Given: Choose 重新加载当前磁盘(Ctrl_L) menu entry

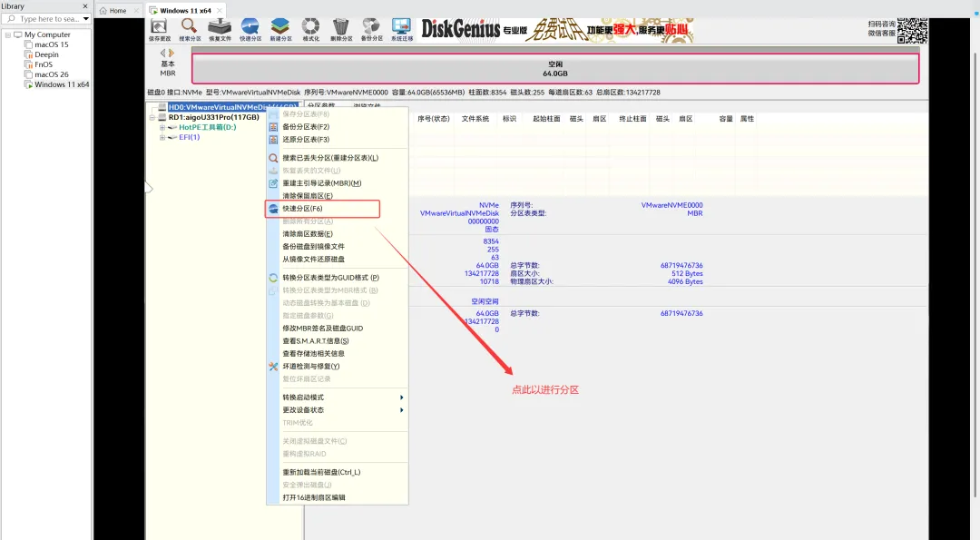Looking at the screenshot, I should 337,473.
